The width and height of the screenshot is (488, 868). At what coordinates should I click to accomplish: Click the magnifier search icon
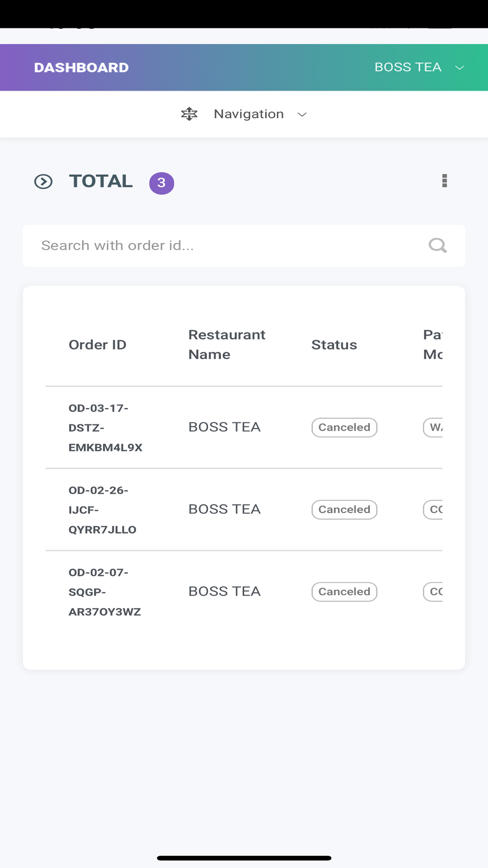click(x=438, y=245)
